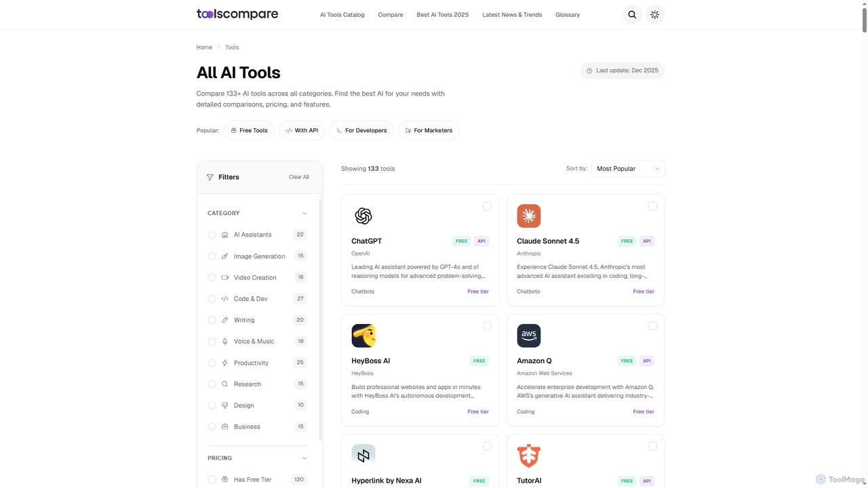This screenshot has height=488, width=868.
Task: Click the For Marketers chip
Action: 429,130
